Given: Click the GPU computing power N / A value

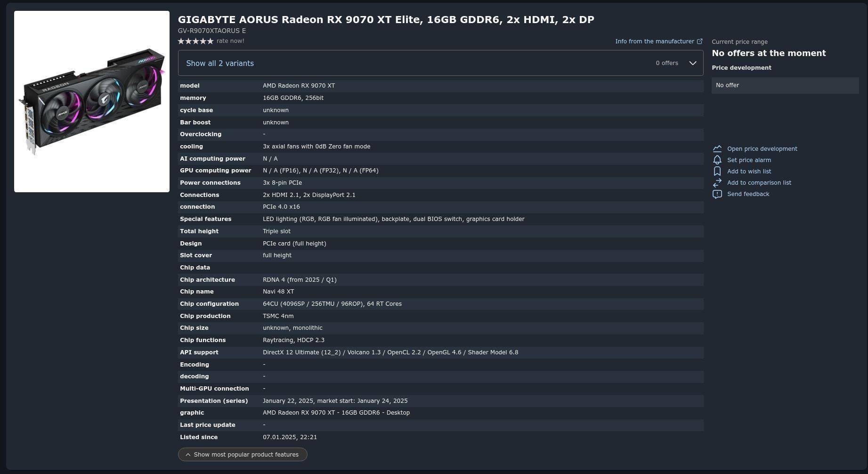Looking at the screenshot, I should coord(320,171).
